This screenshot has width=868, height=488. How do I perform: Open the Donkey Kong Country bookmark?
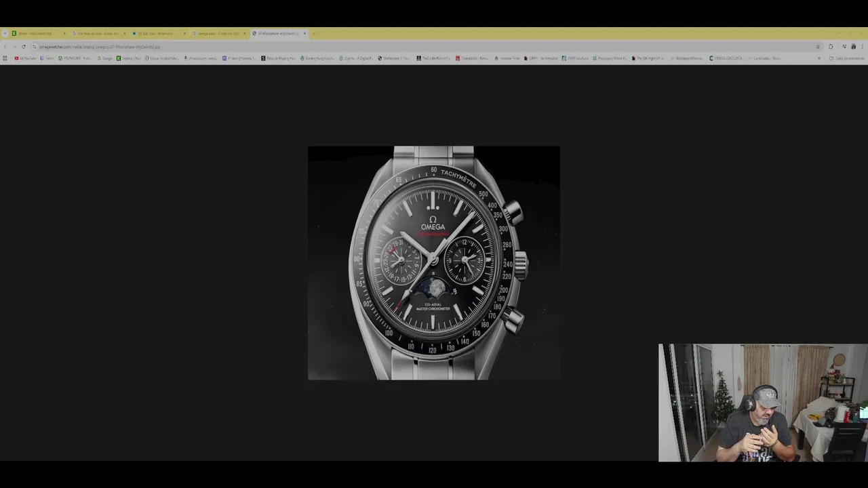[x=317, y=58]
